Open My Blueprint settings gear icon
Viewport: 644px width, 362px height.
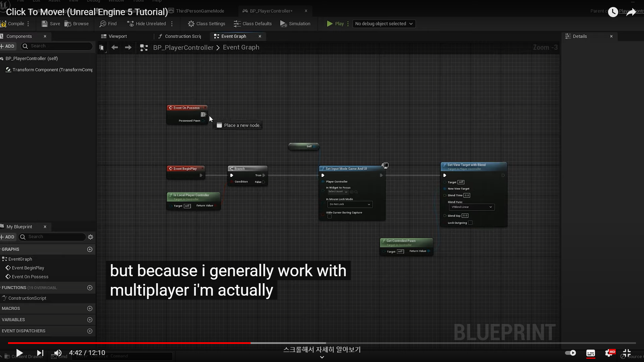coord(91,237)
